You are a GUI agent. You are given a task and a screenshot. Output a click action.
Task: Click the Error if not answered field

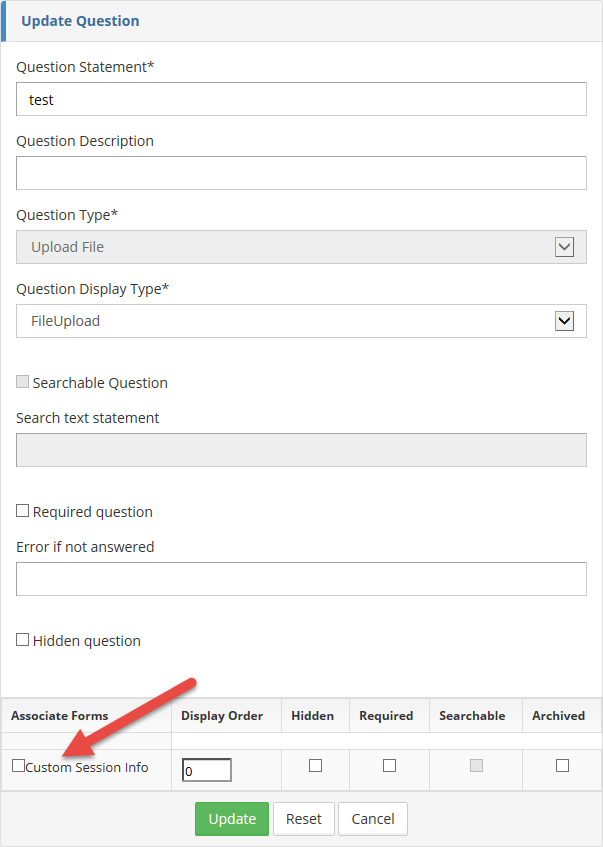click(300, 579)
